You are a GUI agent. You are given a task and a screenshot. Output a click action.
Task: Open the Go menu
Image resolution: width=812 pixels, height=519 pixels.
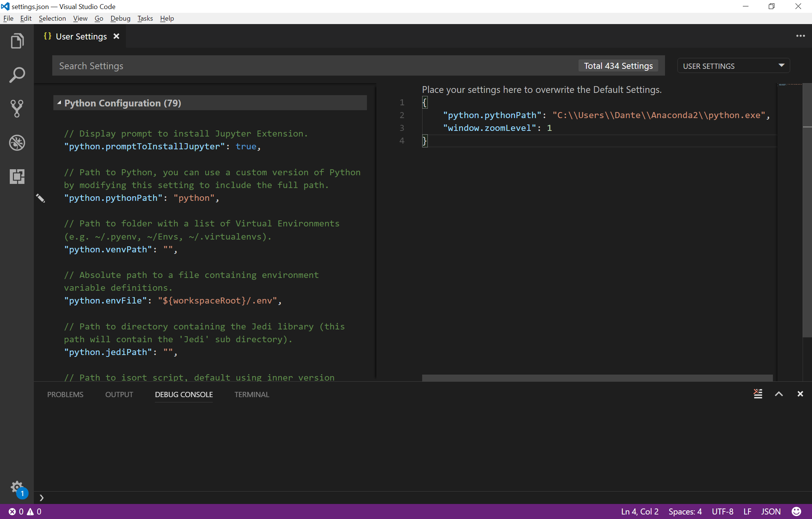pyautogui.click(x=99, y=18)
